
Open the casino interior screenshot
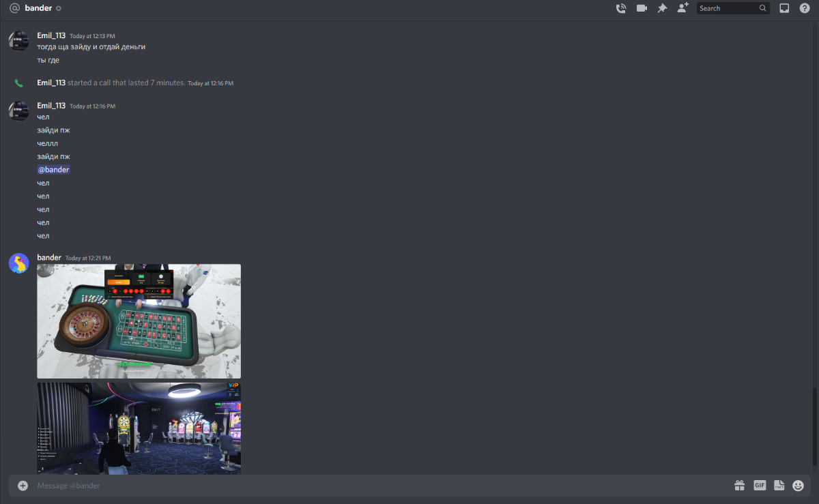click(x=139, y=428)
